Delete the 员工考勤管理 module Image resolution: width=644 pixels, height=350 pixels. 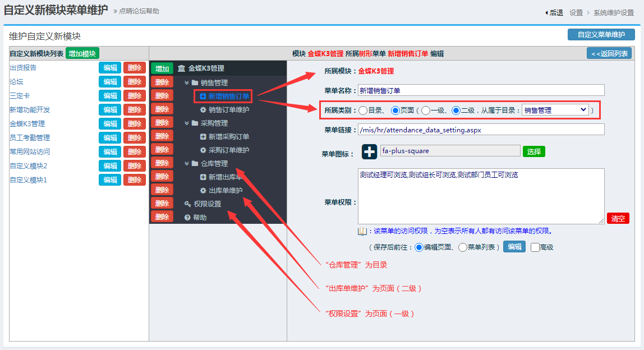click(x=134, y=137)
